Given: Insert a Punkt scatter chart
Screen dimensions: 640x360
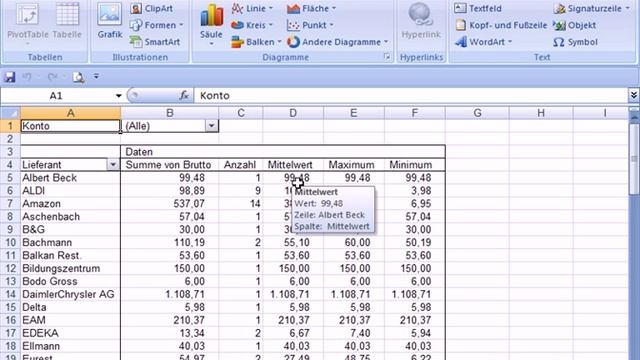Looking at the screenshot, I should 310,25.
